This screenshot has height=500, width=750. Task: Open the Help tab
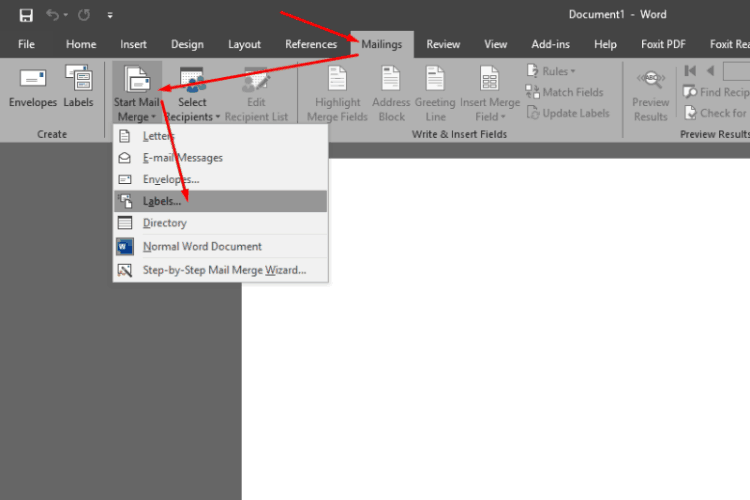coord(605,44)
